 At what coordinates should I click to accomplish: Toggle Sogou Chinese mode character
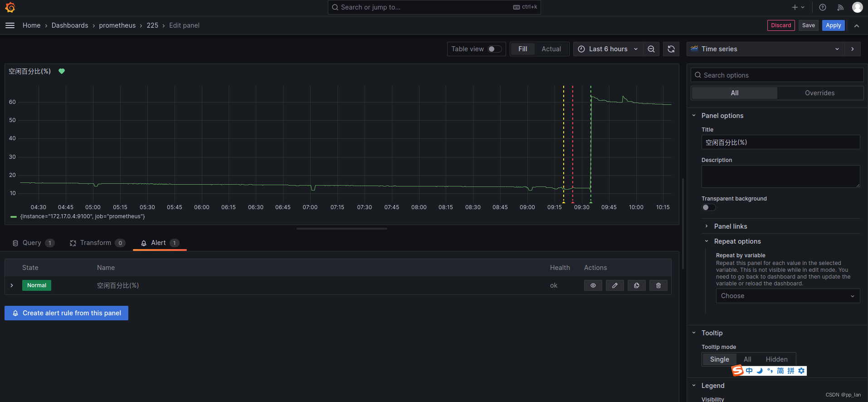click(x=749, y=371)
